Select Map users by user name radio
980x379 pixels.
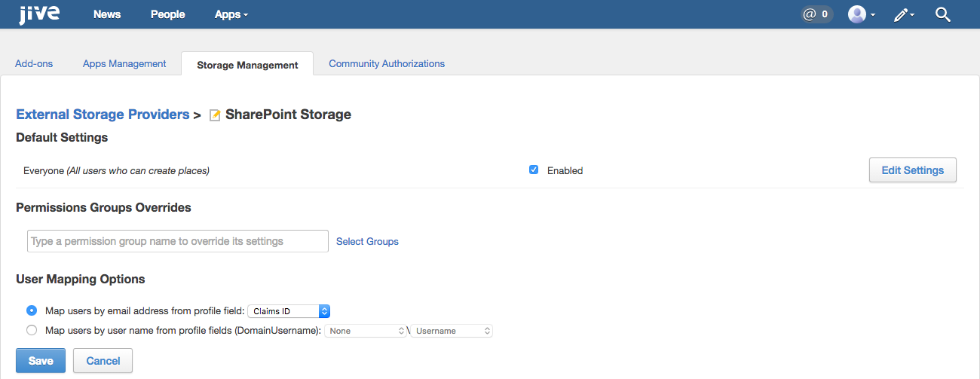[x=32, y=330]
